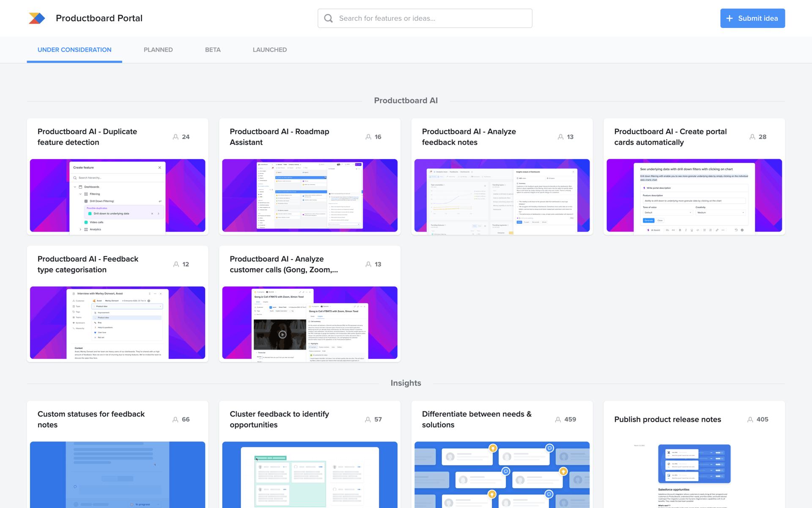Image resolution: width=812 pixels, height=508 pixels.
Task: Click vote icon on Feedback type categorisation
Action: pyautogui.click(x=176, y=264)
